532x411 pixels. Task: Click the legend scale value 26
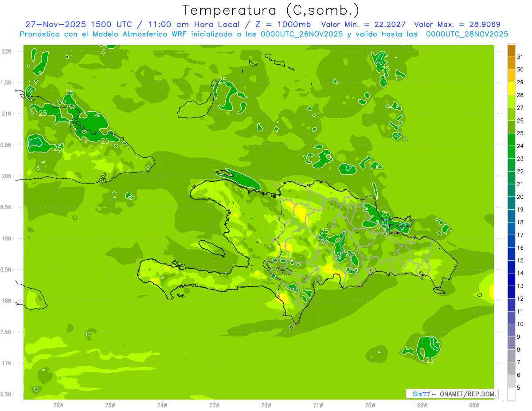(521, 121)
